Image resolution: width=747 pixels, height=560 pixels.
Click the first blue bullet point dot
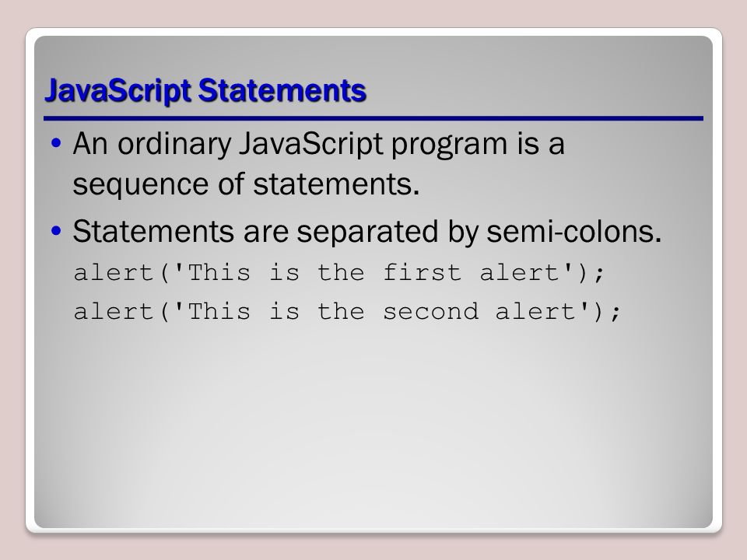[56, 143]
